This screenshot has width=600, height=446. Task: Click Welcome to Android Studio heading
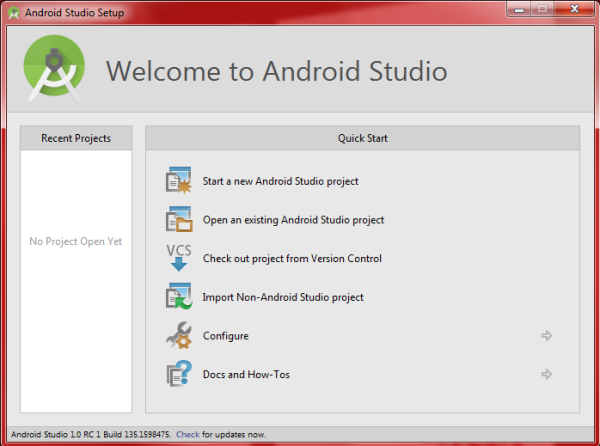point(276,71)
